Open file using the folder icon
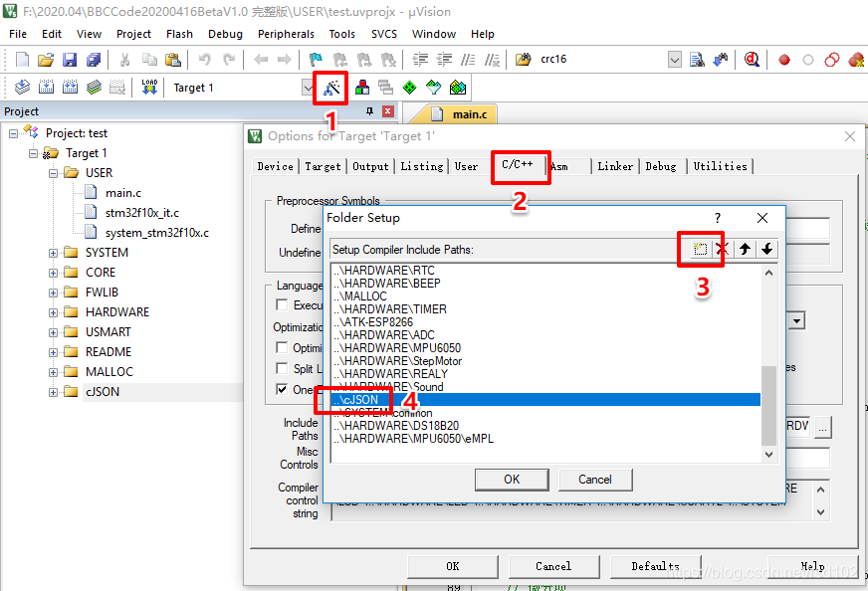 tap(46, 60)
